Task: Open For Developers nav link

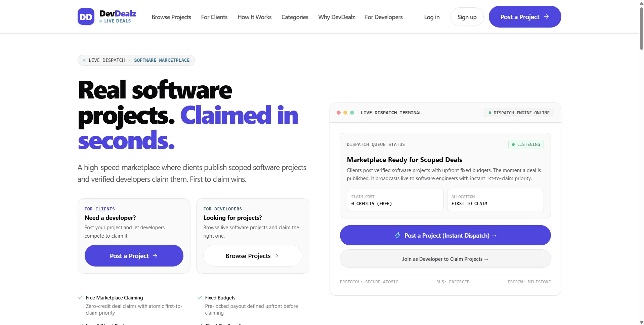Action: [384, 17]
